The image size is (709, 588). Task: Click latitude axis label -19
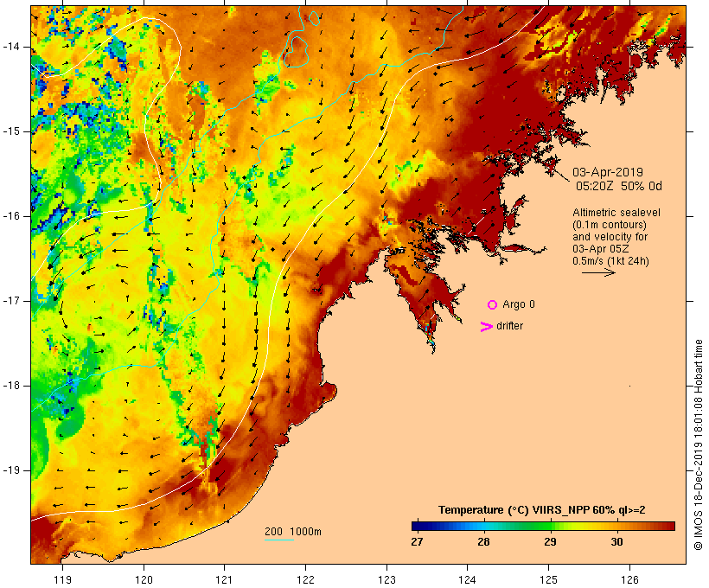[x=11, y=470]
